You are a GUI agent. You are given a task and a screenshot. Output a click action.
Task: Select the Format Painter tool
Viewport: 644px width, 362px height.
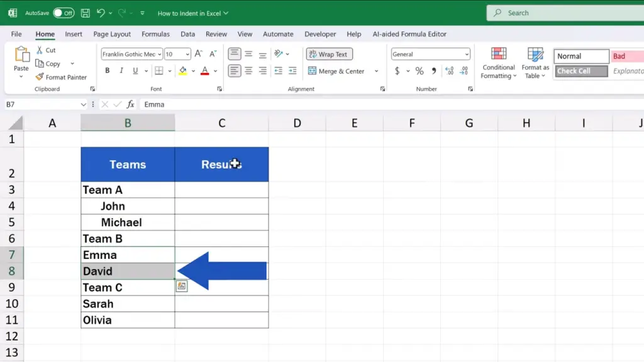point(61,77)
